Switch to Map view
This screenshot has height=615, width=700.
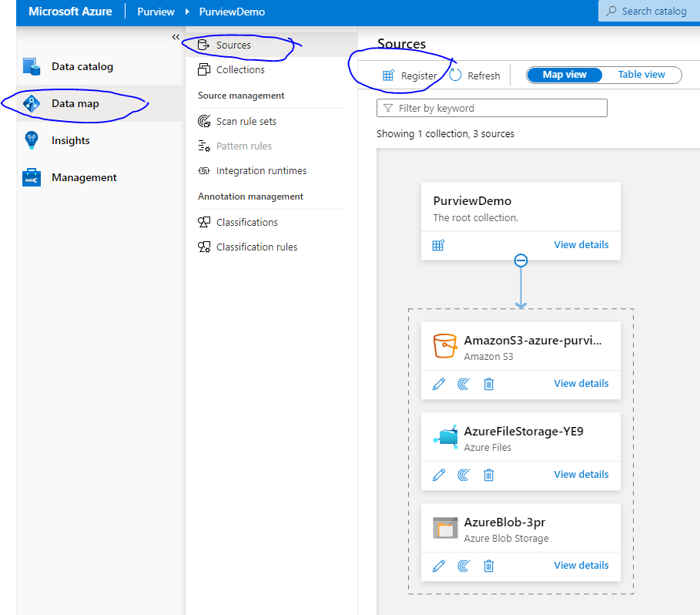point(564,75)
